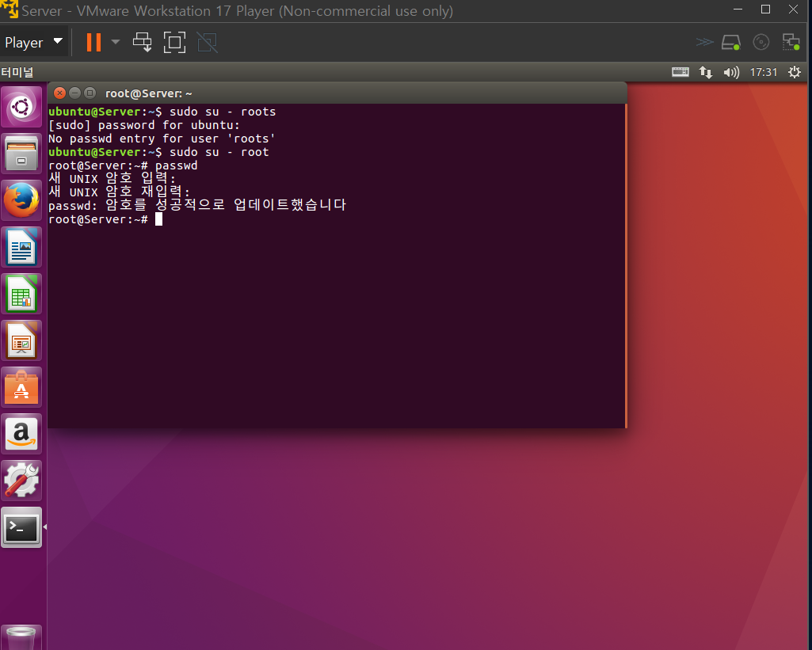Minimize the root@Server terminal window
The width and height of the screenshot is (812, 650).
click(x=74, y=93)
